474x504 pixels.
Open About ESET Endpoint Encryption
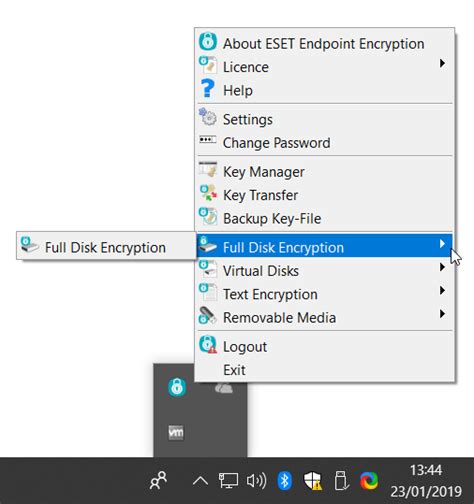(x=325, y=44)
